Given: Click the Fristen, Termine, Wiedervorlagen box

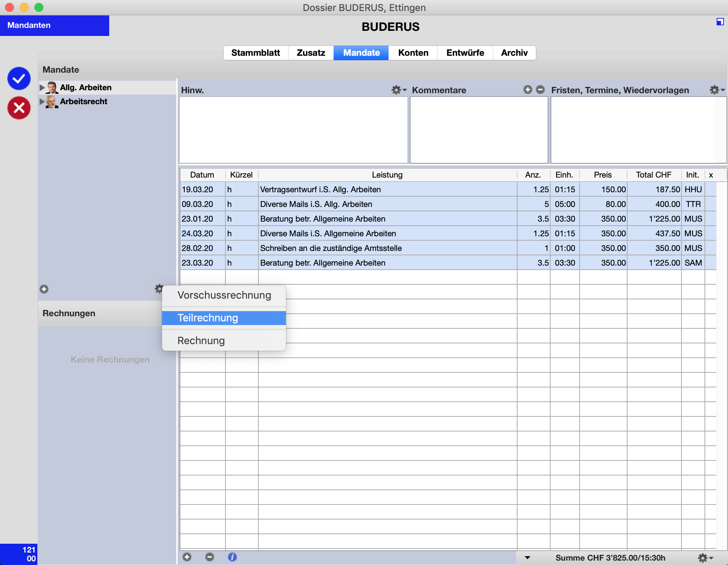Looking at the screenshot, I should [638, 130].
